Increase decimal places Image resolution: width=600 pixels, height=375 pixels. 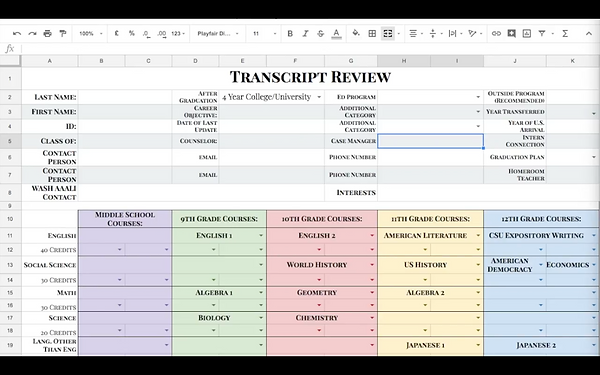(x=161, y=34)
